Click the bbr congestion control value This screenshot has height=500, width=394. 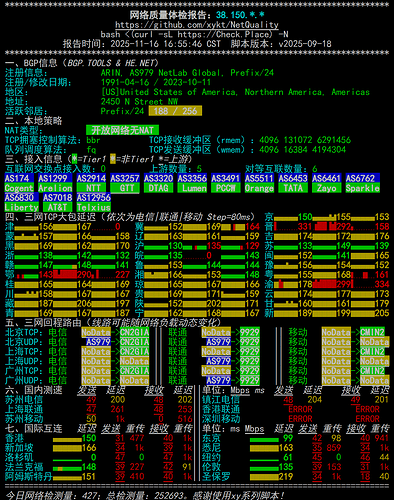93,140
